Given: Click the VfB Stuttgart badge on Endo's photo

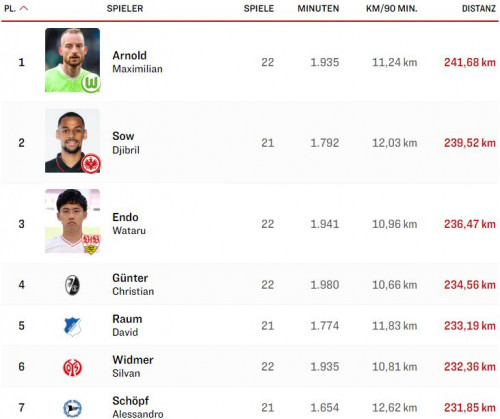Looking at the screenshot, I should pos(91,244).
